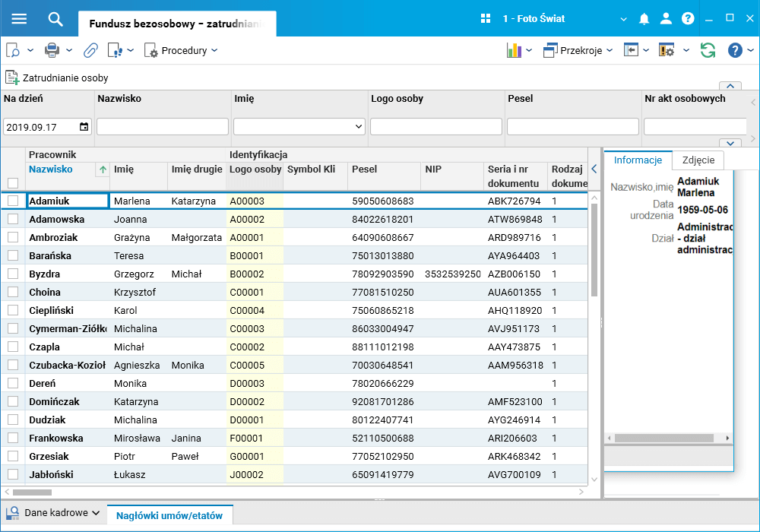The width and height of the screenshot is (760, 532).
Task: Open the Imię filter combo box
Action: [299, 126]
